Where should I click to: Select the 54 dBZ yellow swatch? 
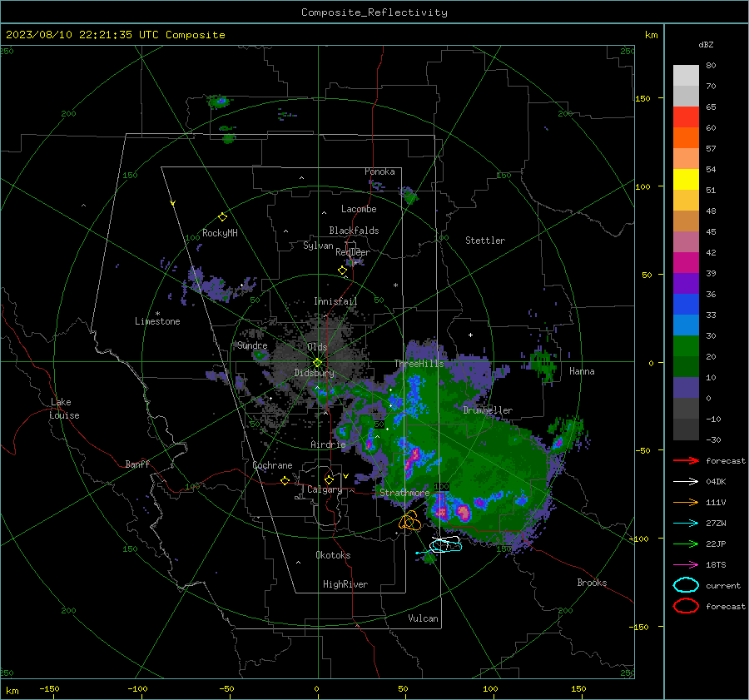[x=686, y=179]
